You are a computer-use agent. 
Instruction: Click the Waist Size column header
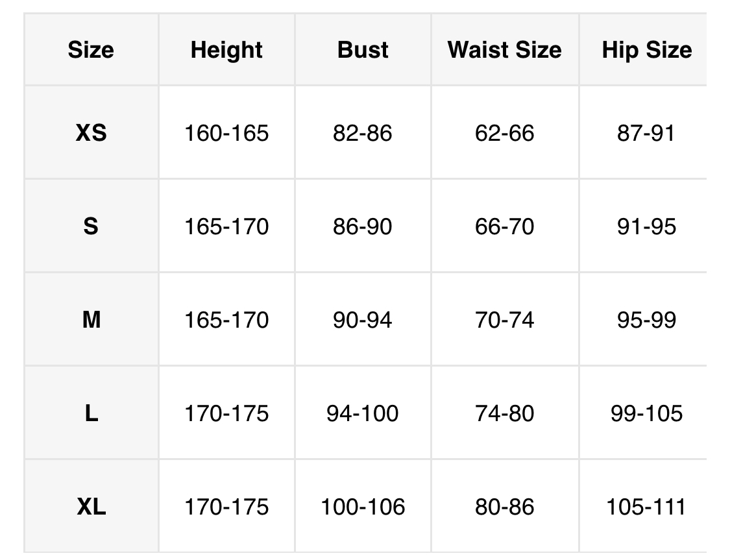(504, 50)
